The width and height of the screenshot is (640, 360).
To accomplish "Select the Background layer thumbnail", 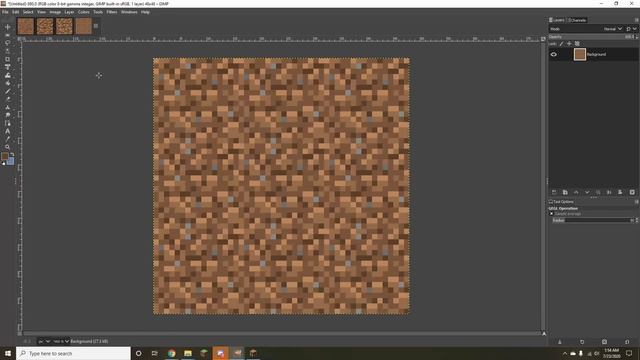I will 580,54.
